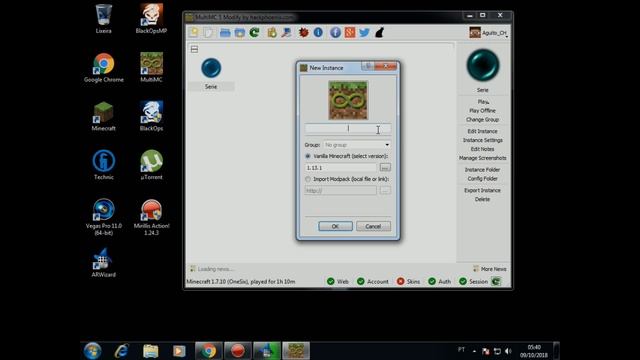Click the Loading news text
The width and height of the screenshot is (640, 360).
tap(215, 269)
